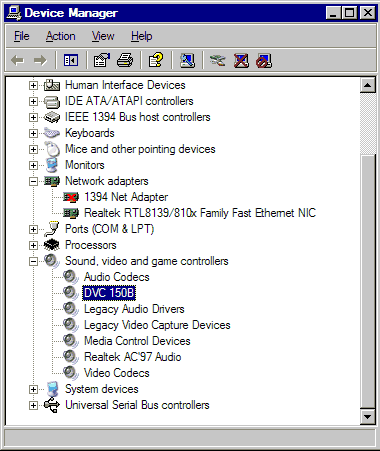
Task: Expand the Processors category
Action: coord(33,245)
